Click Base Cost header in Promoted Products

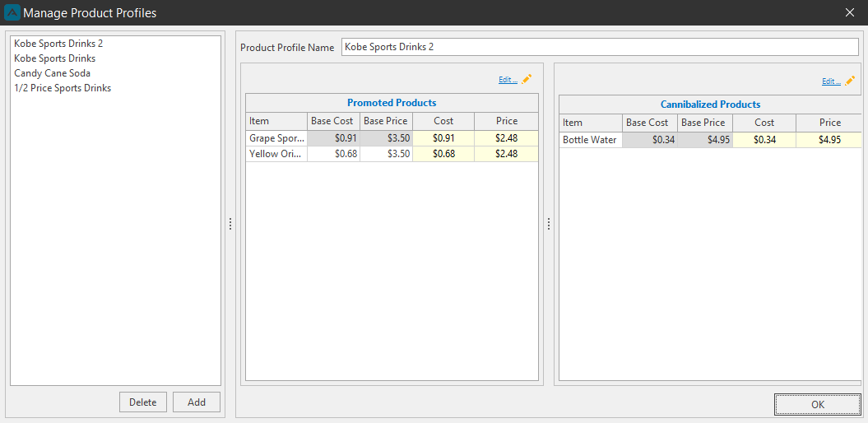334,121
